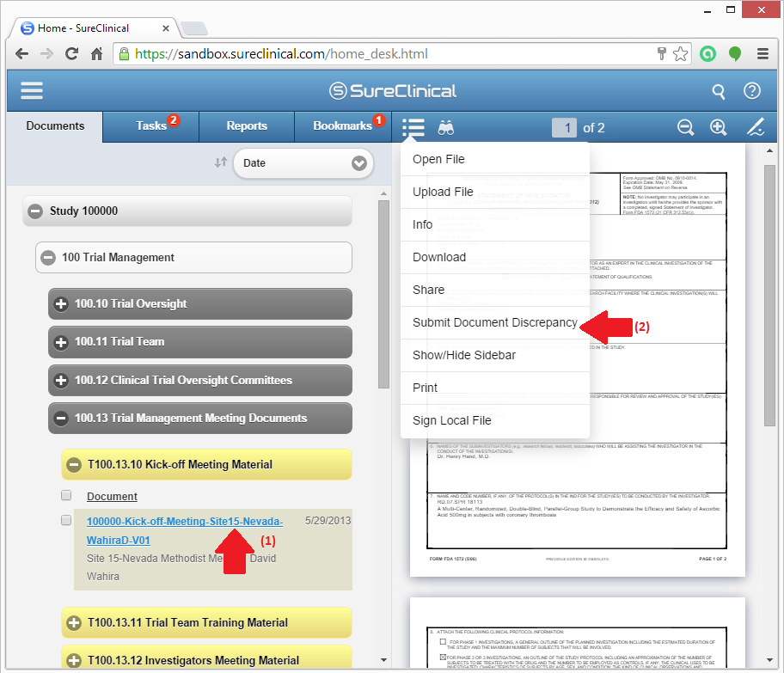Expand 100.11 Trial Team
Viewport: 784px width, 673px height.
[61, 342]
